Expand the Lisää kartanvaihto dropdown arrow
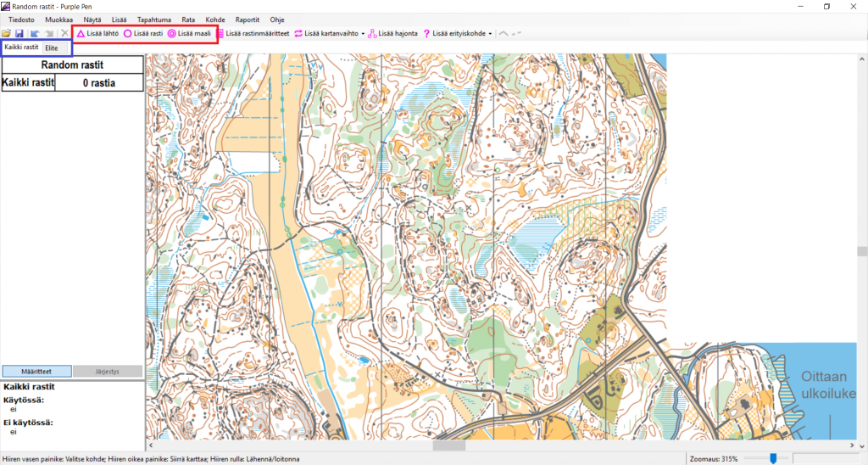This screenshot has width=868, height=465. point(363,34)
